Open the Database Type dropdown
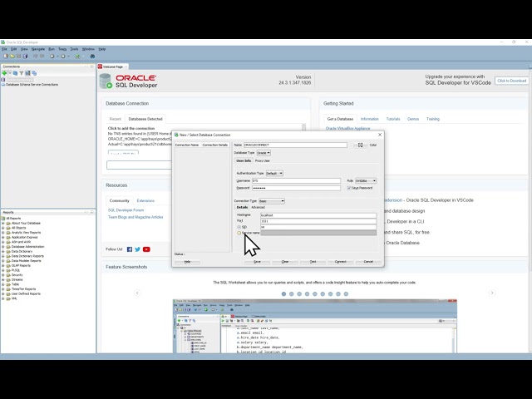This screenshot has height=399, width=532. (264, 153)
